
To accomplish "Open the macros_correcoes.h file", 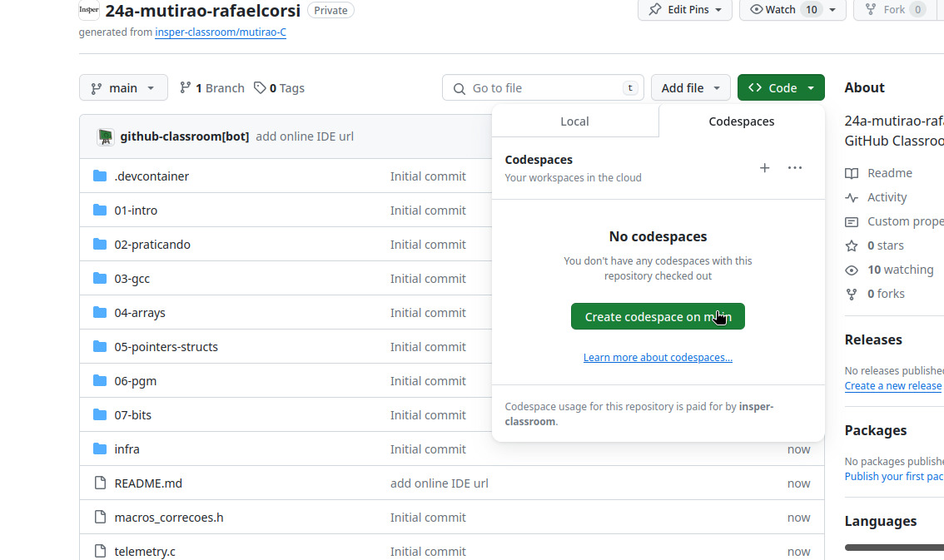I will 169,518.
